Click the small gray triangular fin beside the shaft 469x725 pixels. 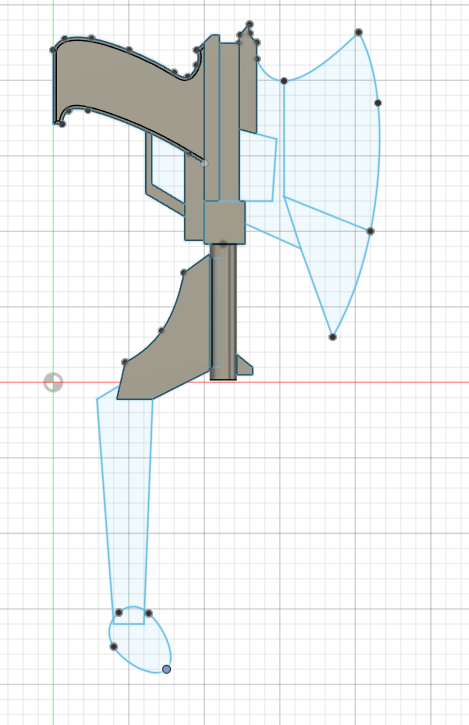[244, 366]
